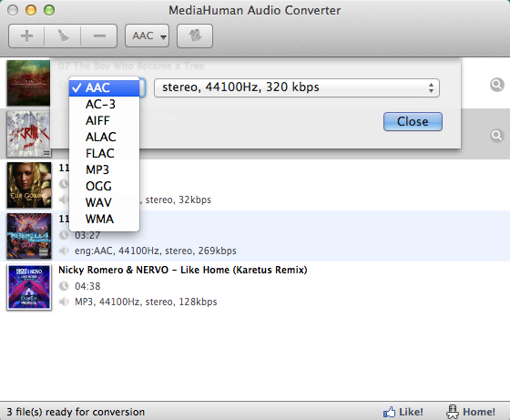The width and height of the screenshot is (510, 420).
Task: Choose AC-3 in the format list
Action: (x=105, y=104)
